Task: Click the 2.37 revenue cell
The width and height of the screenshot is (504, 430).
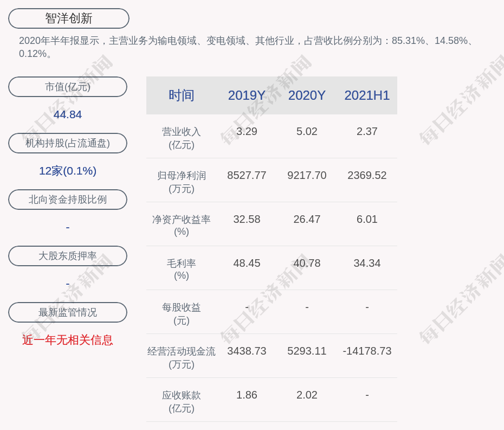Action: tap(367, 131)
